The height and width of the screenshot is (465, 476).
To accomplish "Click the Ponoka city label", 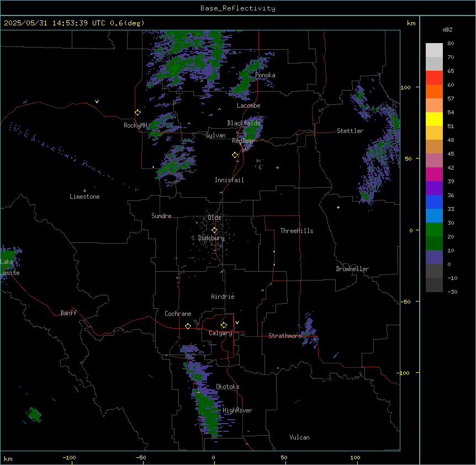I will pos(265,75).
